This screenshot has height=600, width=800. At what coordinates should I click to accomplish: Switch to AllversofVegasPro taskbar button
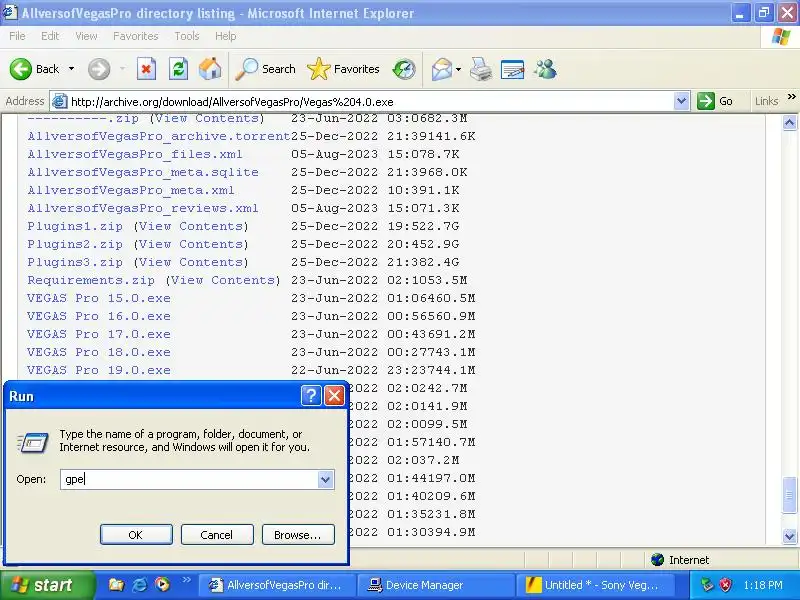276,585
